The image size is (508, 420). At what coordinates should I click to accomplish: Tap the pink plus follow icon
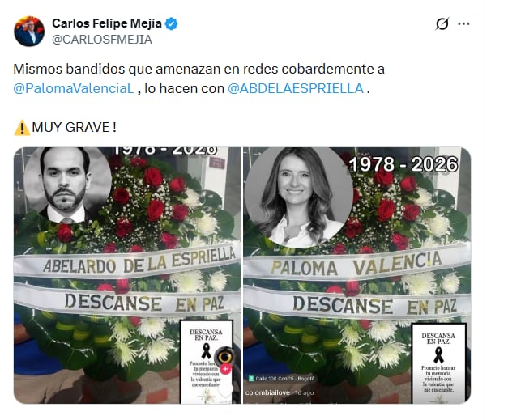(225, 368)
